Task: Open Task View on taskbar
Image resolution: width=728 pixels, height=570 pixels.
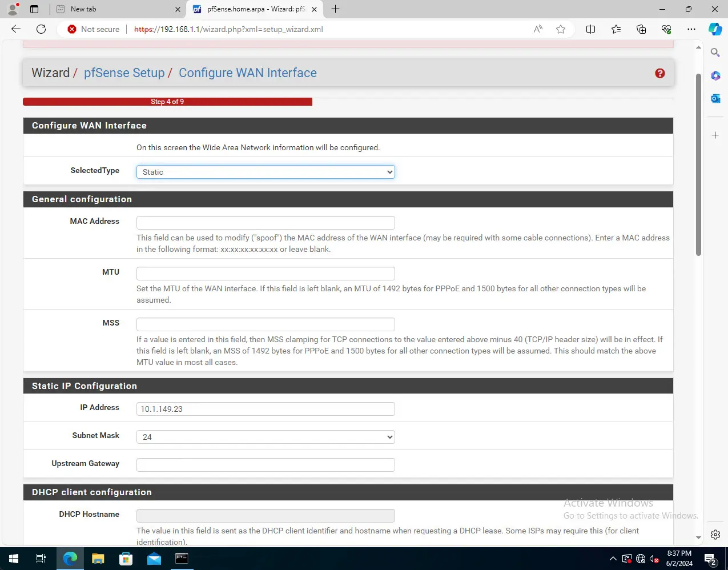Action: point(41,559)
